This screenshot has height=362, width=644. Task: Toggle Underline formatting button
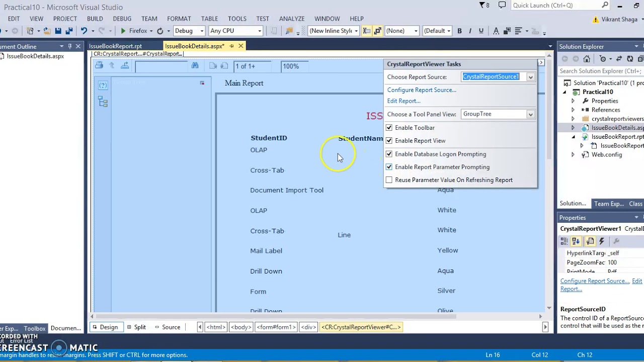[x=481, y=31]
